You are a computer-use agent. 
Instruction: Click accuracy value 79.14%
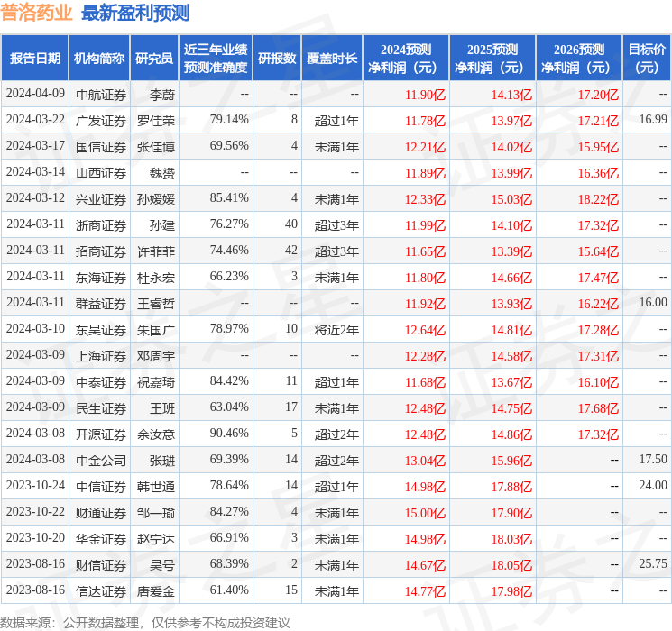pyautogui.click(x=229, y=120)
